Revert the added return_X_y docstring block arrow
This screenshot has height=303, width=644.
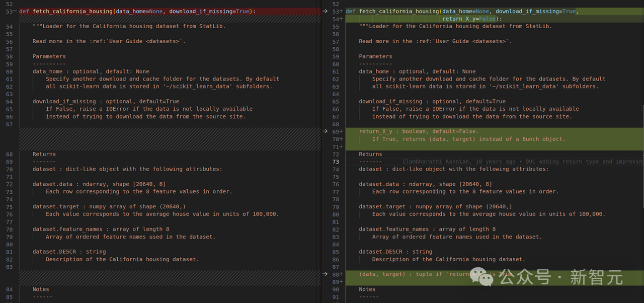pyautogui.click(x=326, y=131)
